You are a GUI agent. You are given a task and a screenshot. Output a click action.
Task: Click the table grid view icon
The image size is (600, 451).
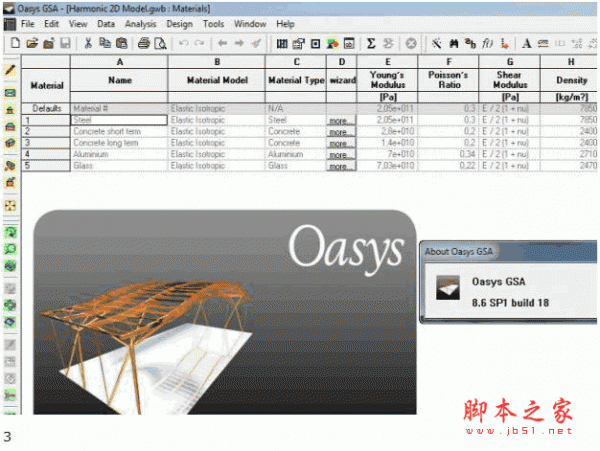pos(282,44)
